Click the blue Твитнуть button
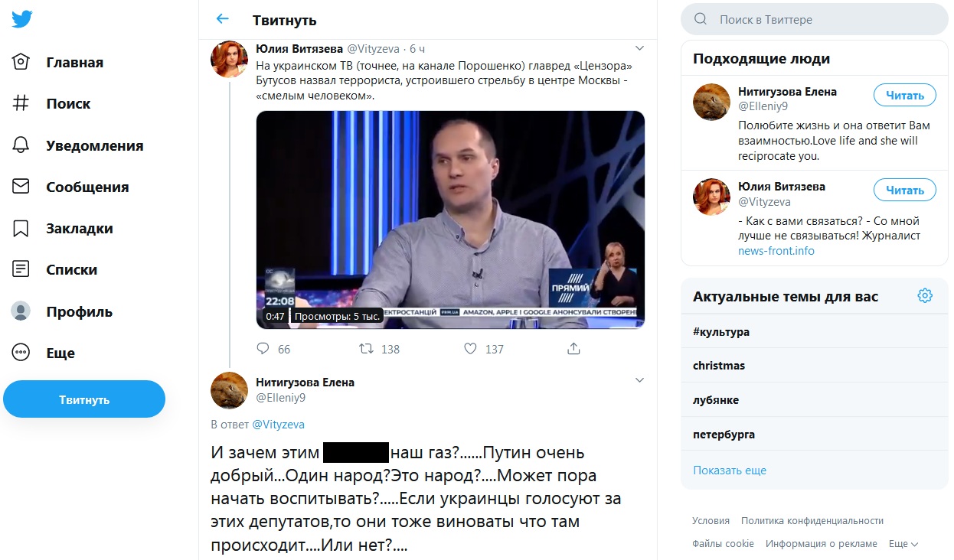The image size is (954, 560). [84, 399]
